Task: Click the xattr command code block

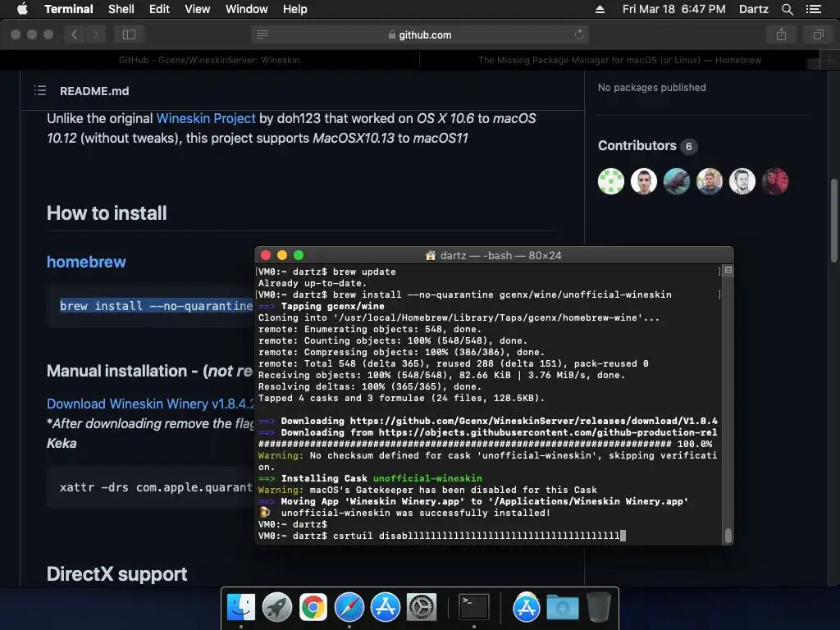Action: (150, 487)
